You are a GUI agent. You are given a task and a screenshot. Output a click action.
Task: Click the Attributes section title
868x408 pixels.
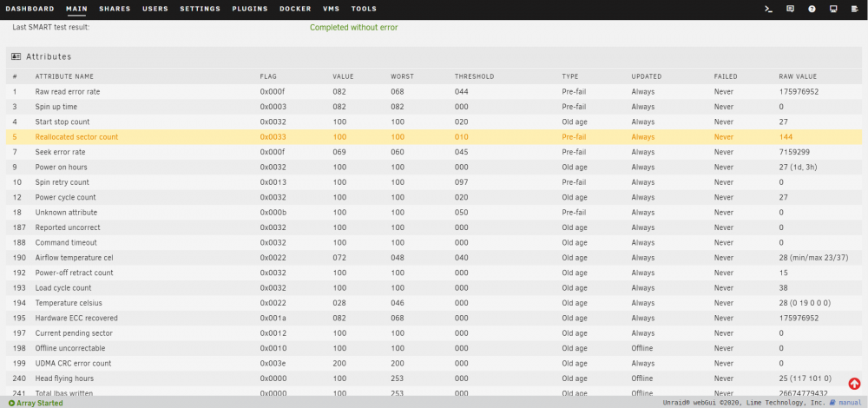pyautogui.click(x=49, y=56)
